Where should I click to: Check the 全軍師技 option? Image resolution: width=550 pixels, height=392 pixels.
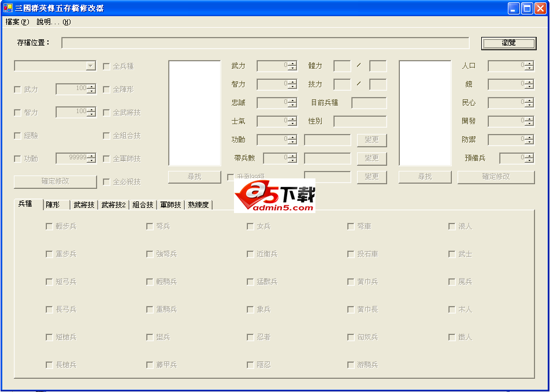pos(106,159)
